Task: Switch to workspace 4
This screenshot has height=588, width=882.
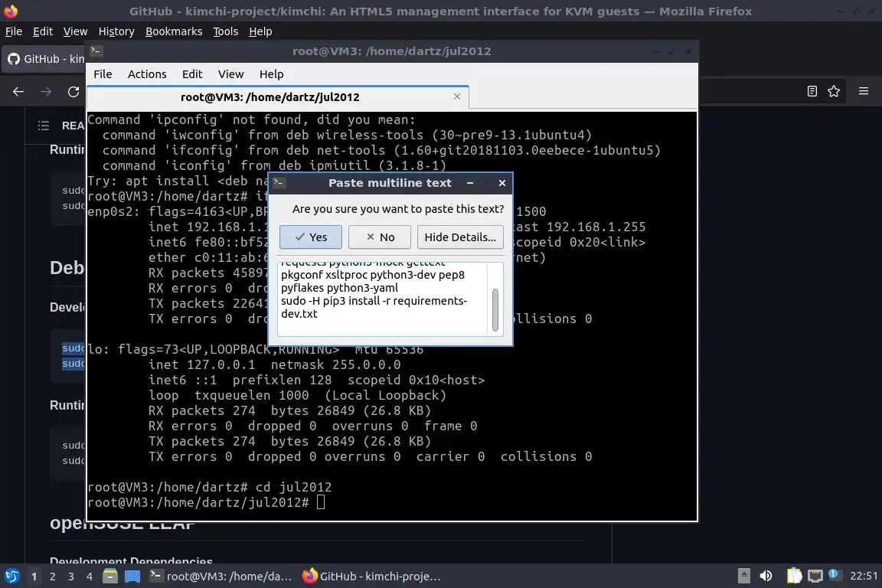Action: click(90, 577)
